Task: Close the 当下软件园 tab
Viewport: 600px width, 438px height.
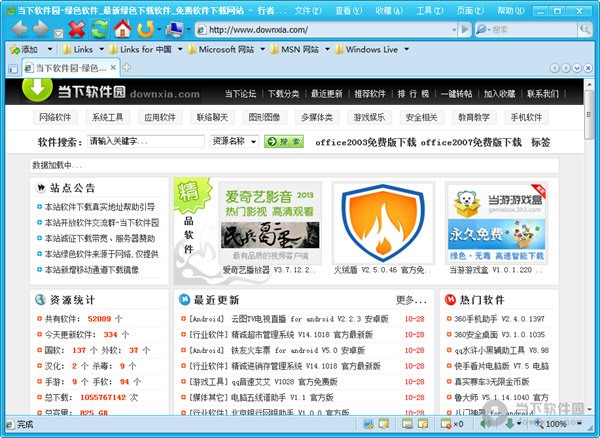Action: point(113,68)
